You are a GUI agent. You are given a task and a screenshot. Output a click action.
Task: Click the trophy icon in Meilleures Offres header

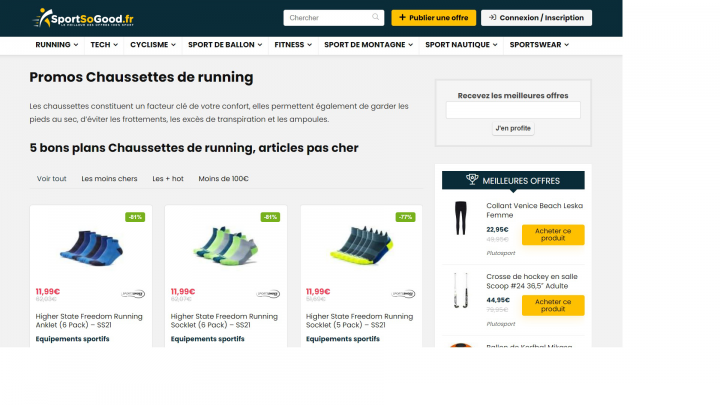472,180
